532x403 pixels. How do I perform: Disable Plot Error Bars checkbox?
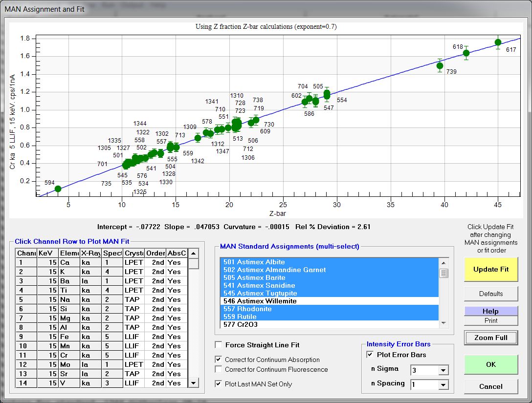(371, 355)
